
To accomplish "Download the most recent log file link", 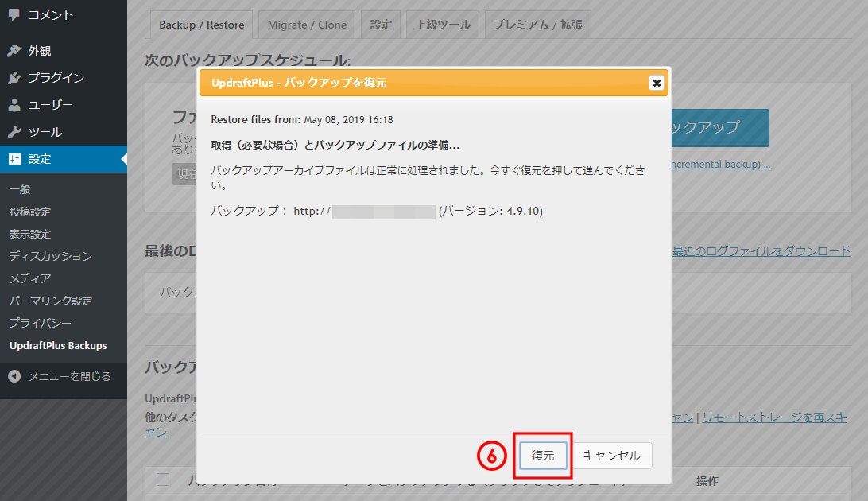I will [x=761, y=251].
